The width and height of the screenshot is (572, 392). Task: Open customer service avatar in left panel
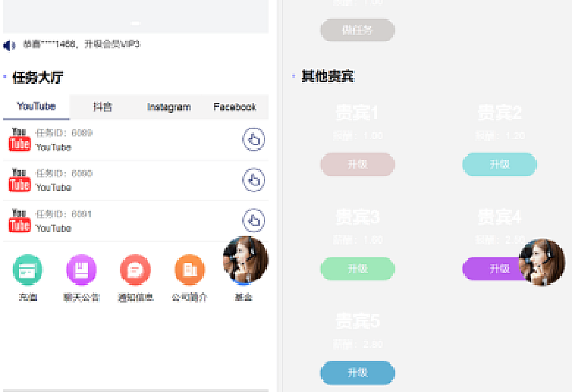(245, 260)
